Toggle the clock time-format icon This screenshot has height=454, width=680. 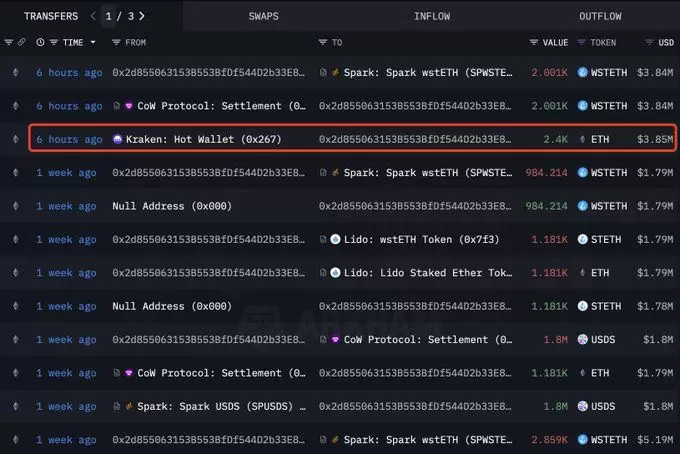point(40,42)
